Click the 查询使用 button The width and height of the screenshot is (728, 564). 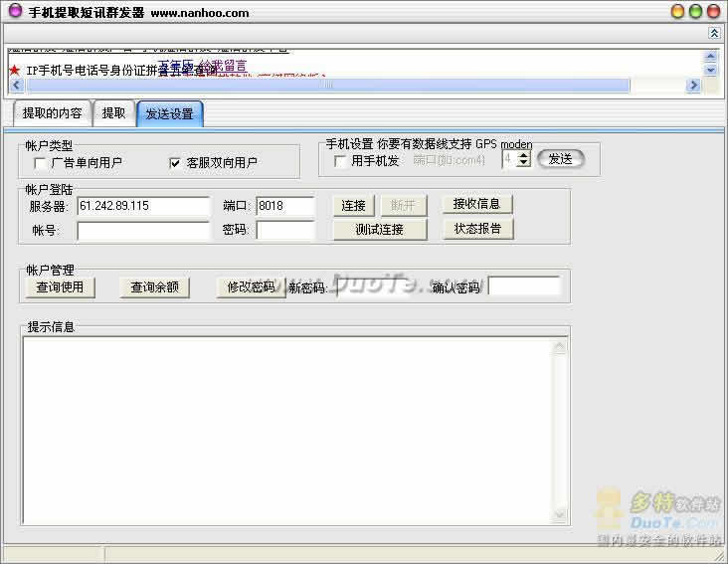[61, 287]
